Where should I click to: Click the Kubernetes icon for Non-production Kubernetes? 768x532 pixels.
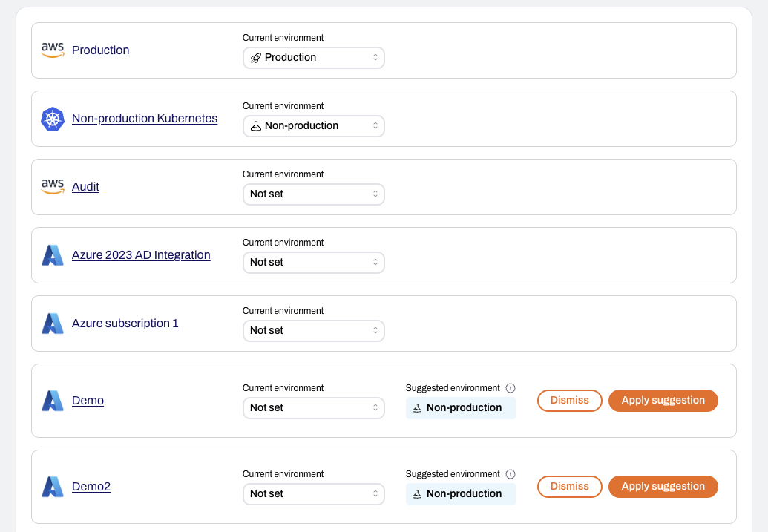click(52, 118)
